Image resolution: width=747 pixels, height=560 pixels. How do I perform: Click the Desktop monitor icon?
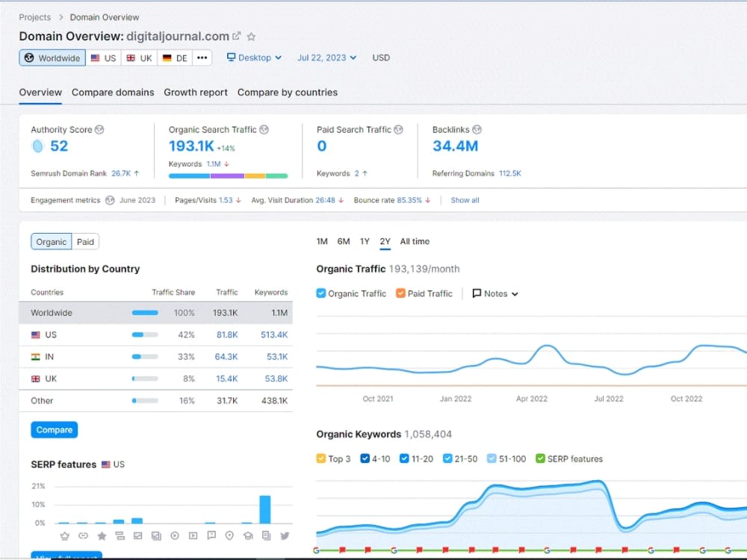(x=231, y=57)
